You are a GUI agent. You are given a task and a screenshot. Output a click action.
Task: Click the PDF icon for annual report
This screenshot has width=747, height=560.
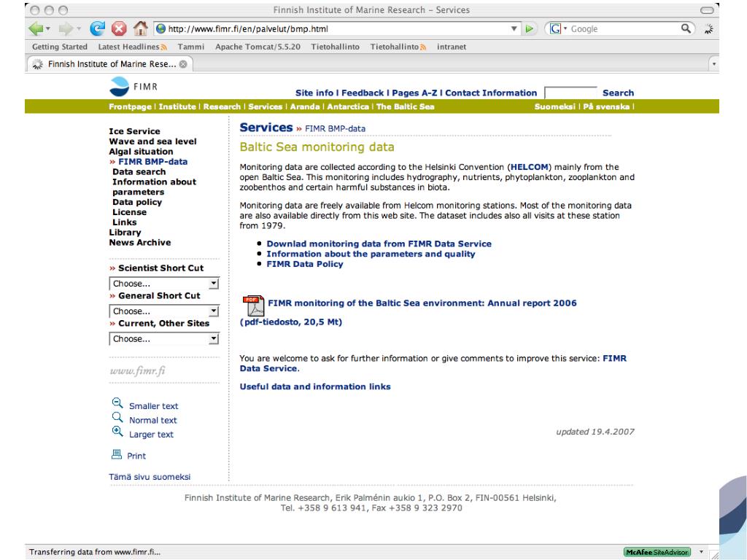coord(253,306)
